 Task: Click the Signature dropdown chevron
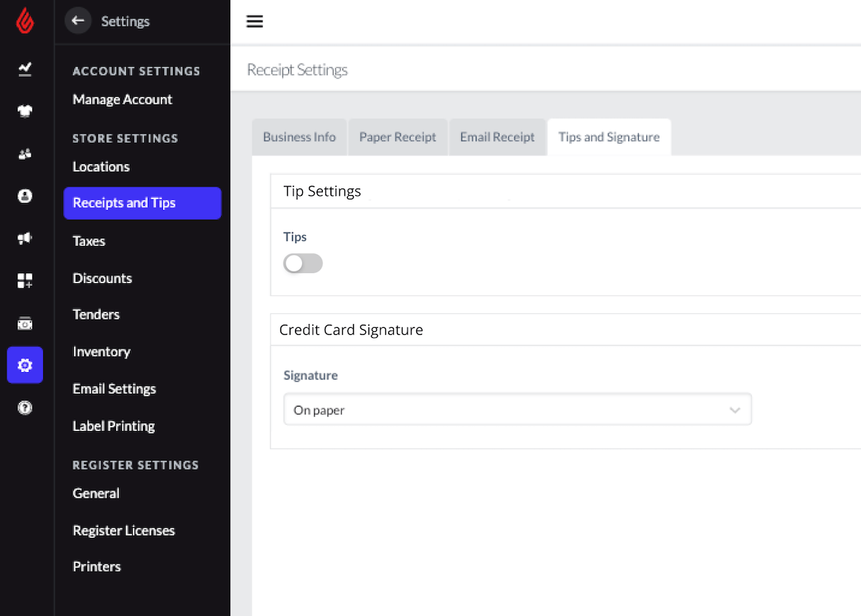(x=735, y=409)
